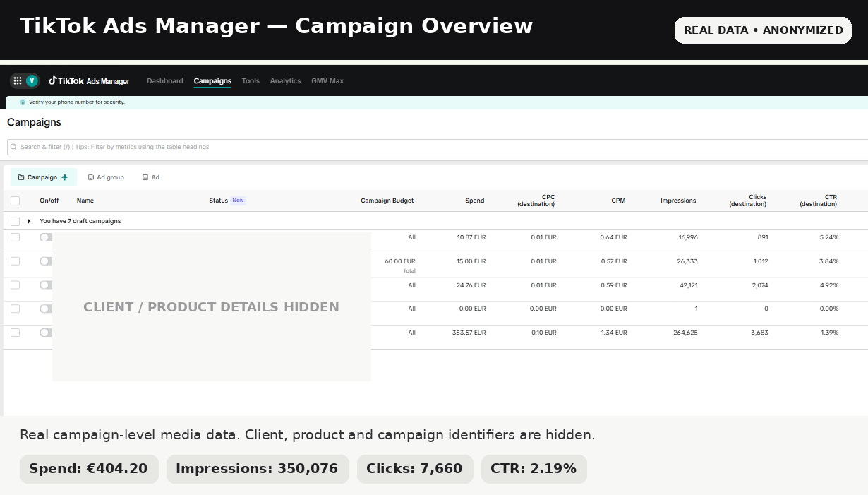This screenshot has width=868, height=495.
Task: Select checkbox for the 353.57 EUR spend row
Action: (16, 333)
